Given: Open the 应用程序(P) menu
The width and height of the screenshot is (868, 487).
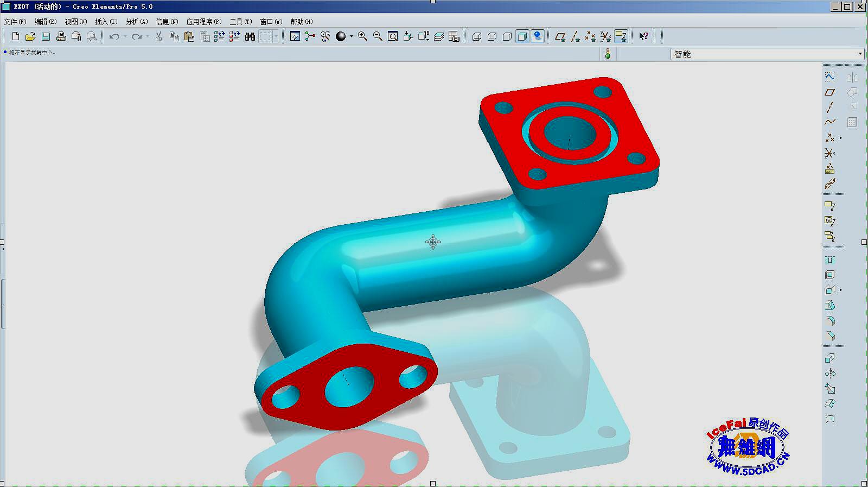Looking at the screenshot, I should tap(204, 22).
